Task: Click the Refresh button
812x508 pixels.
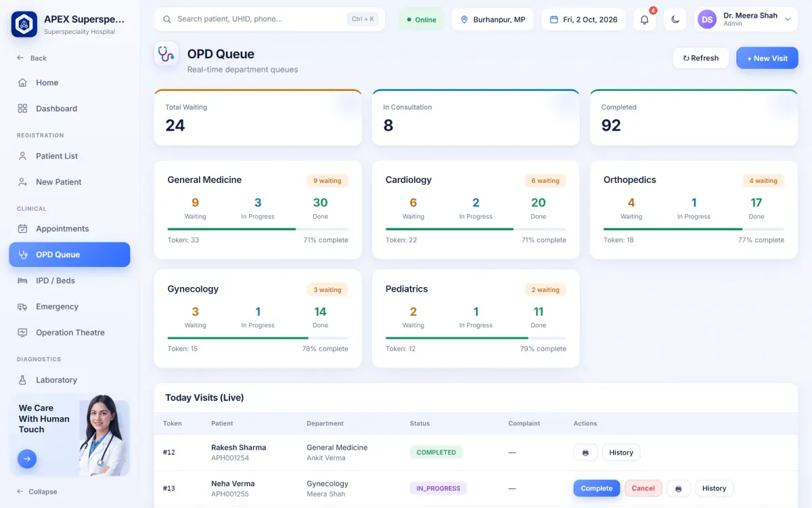Action: point(700,58)
